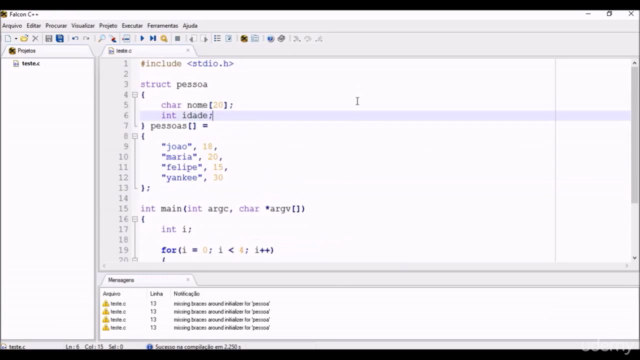Click the gray book icon in toolbar
640x360 pixels.
coord(281,38)
